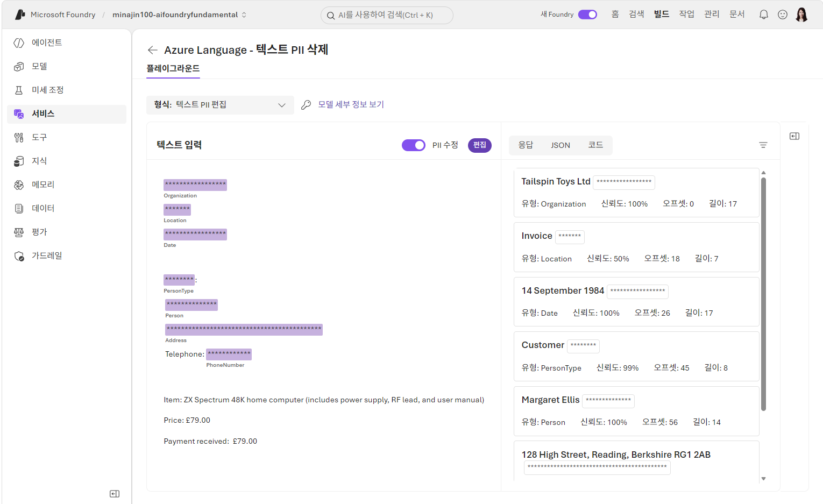Select the 서비스 sidebar icon
The height and width of the screenshot is (504, 823).
[x=19, y=113]
